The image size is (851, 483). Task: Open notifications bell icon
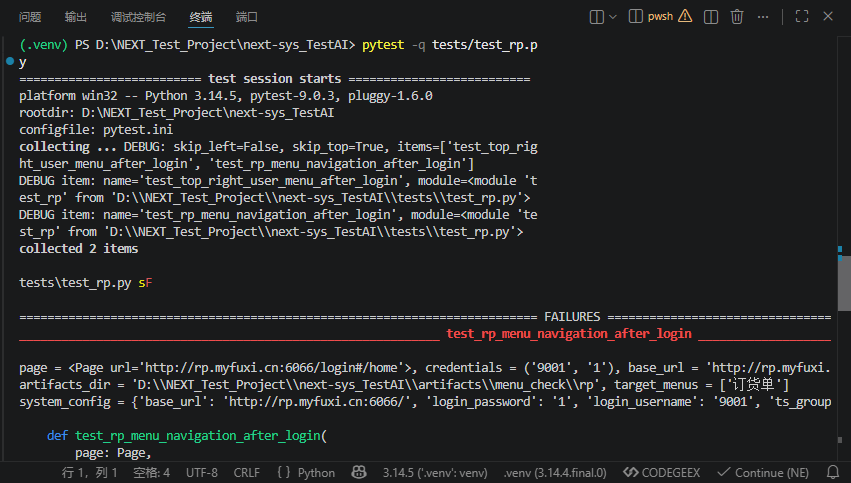[833, 472]
